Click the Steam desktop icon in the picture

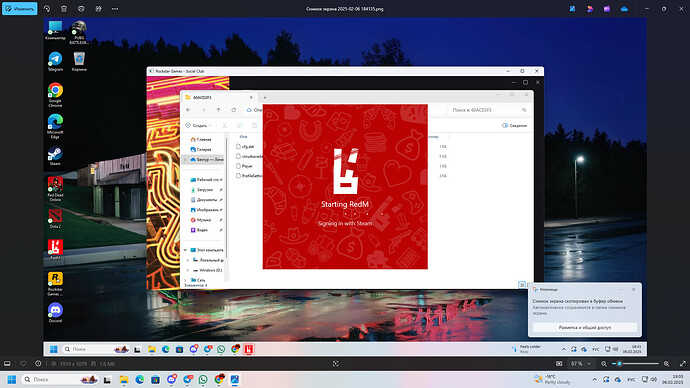click(x=55, y=156)
